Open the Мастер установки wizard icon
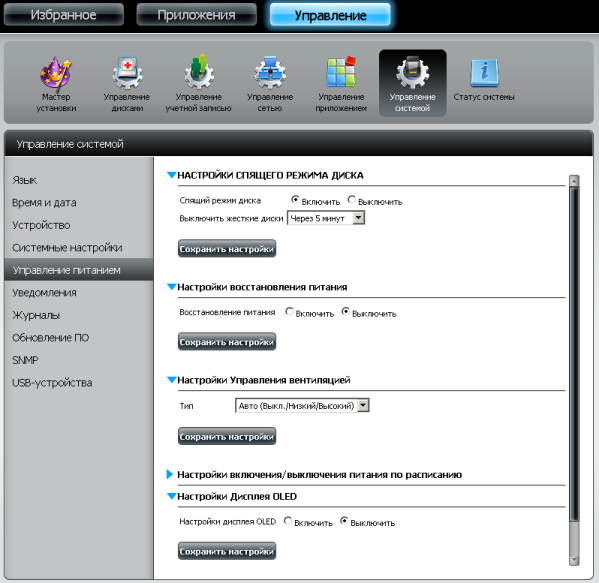599x583 pixels. [x=56, y=72]
